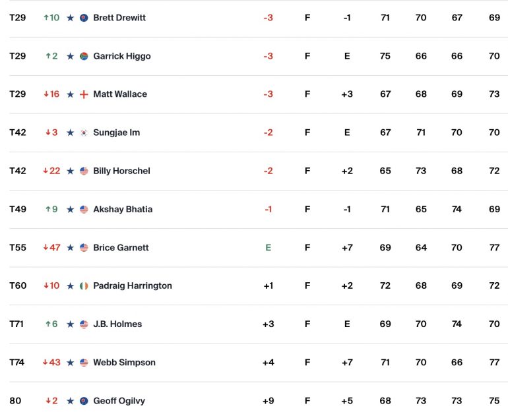
Task: Click the South Korea flag beside Sungjae Im
Action: (84, 133)
